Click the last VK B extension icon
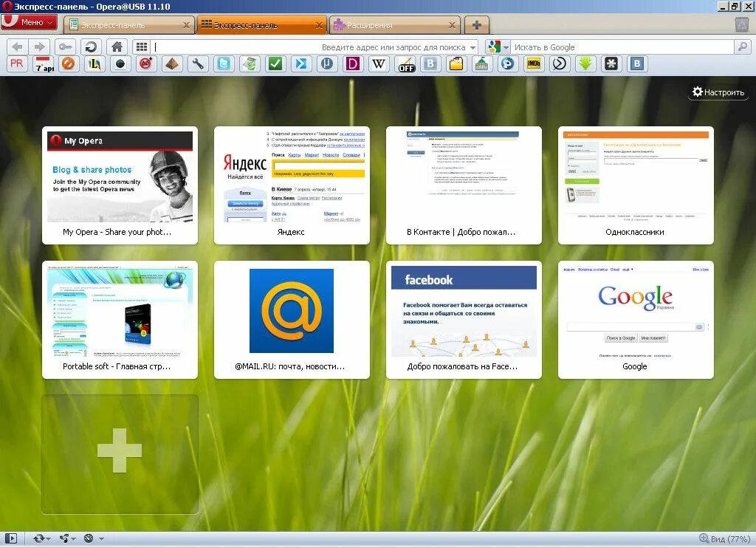756x548 pixels. pos(637,64)
